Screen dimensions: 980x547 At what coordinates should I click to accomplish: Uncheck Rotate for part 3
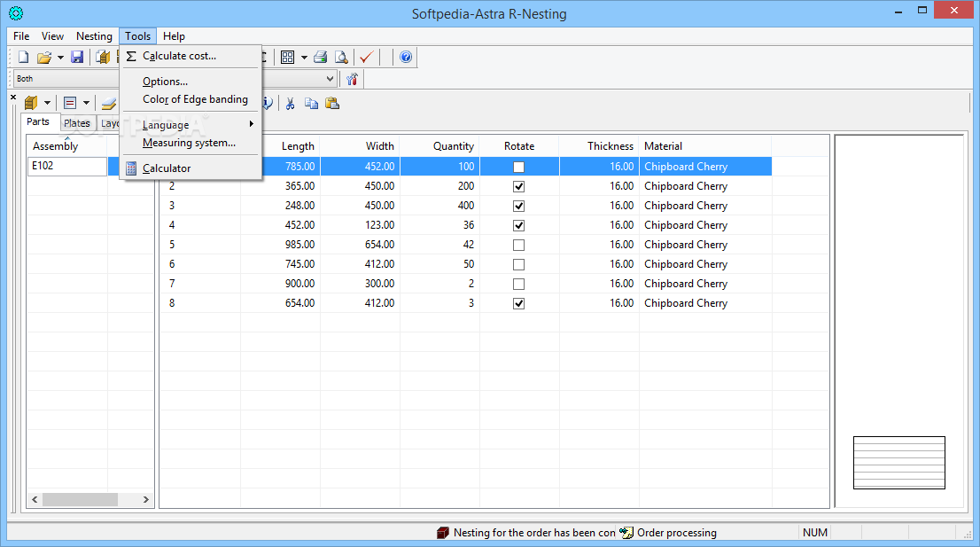(518, 206)
